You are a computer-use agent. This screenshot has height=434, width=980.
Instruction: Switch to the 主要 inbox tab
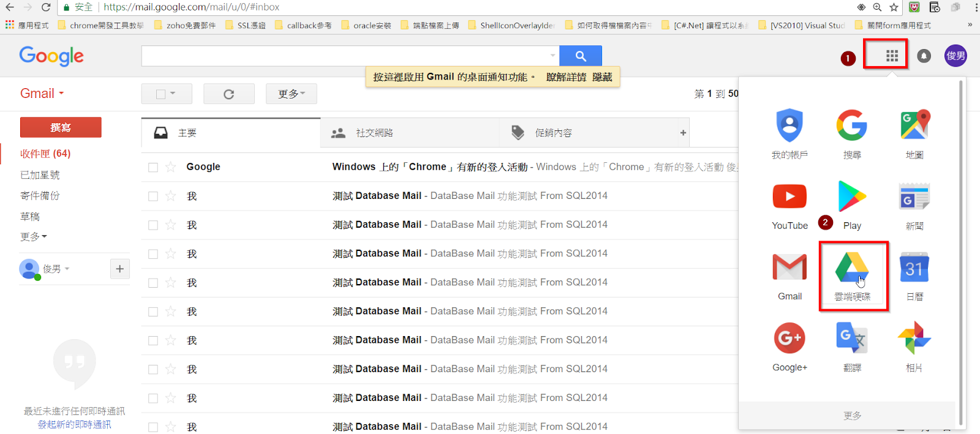coord(231,133)
